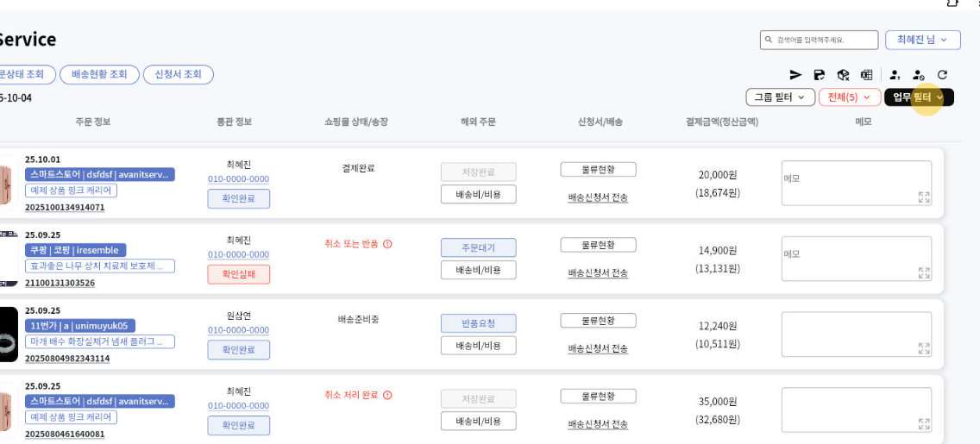Focus the 검색어 search input field

[x=820, y=40]
